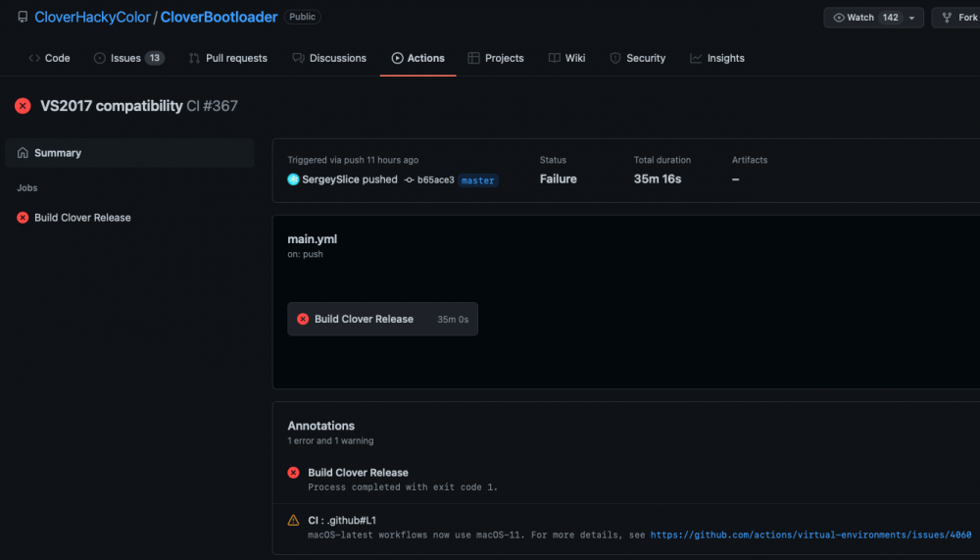This screenshot has height=560, width=980.
Task: Click the Summary home icon
Action: [x=23, y=153]
